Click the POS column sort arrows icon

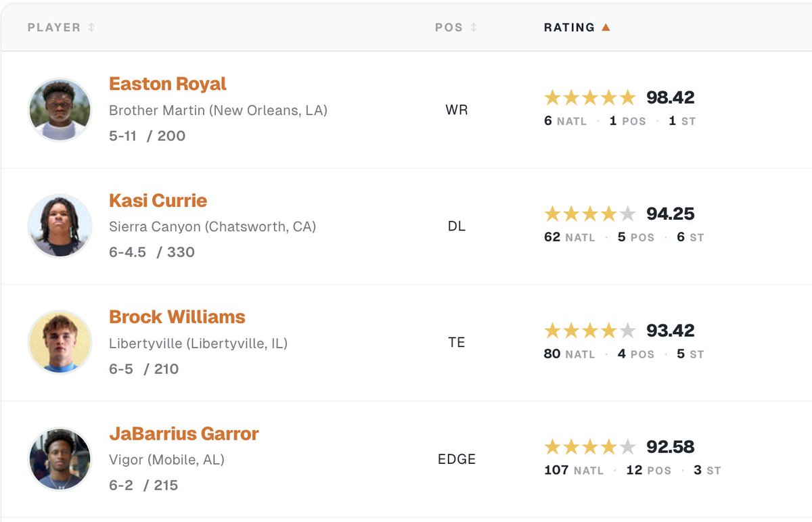474,28
